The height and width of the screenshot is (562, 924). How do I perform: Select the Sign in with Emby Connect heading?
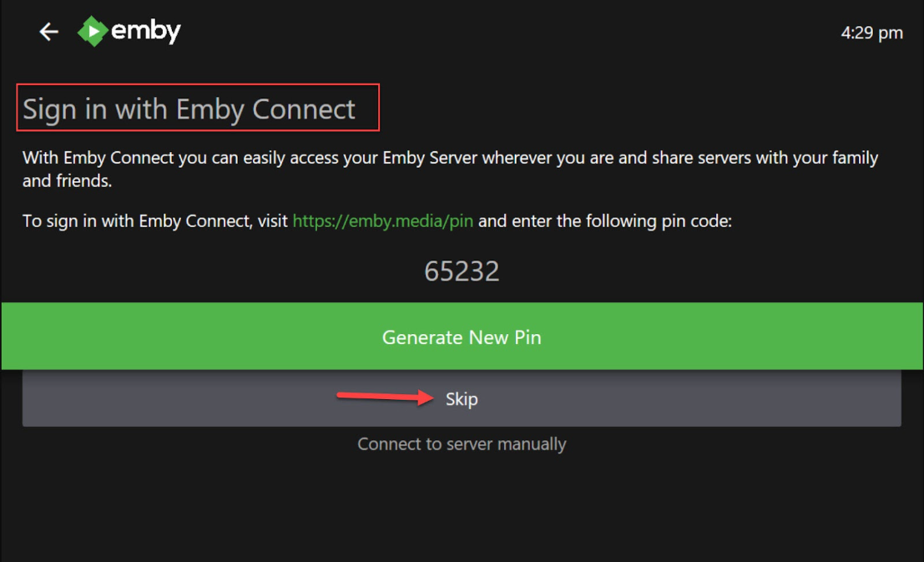[189, 109]
